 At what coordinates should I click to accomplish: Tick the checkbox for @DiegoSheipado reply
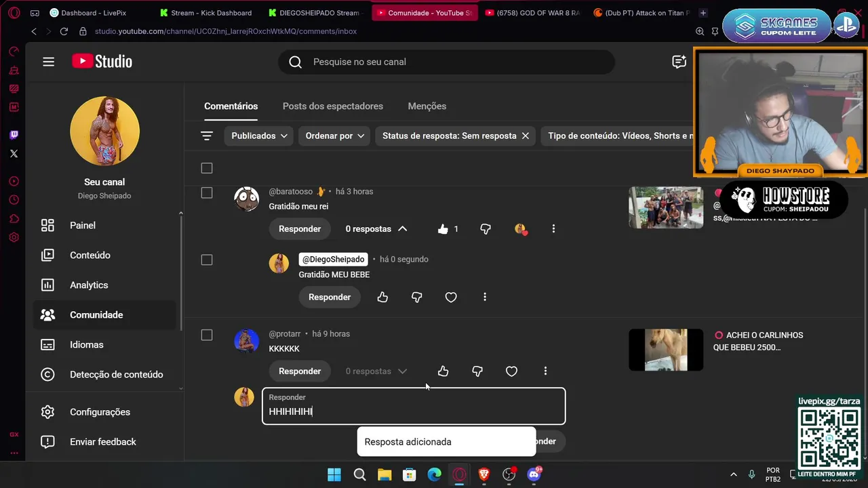point(207,260)
